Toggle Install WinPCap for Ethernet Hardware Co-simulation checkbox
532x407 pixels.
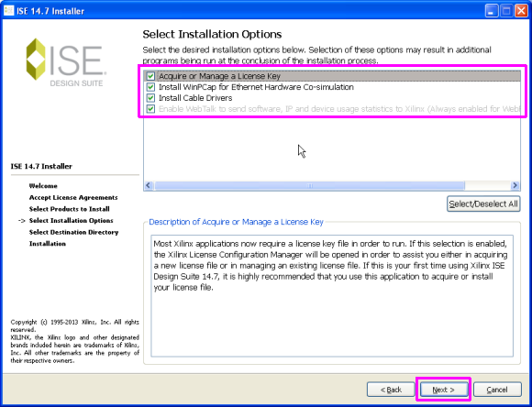[150, 87]
